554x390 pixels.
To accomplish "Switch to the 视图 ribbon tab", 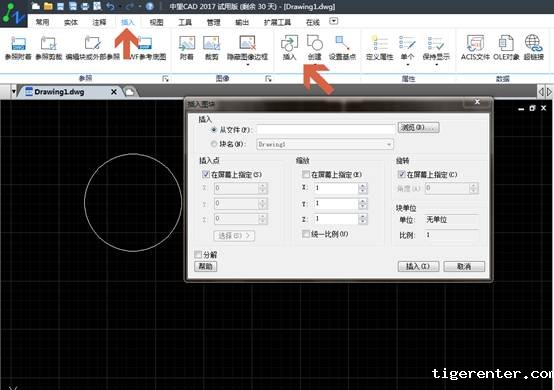I will point(156,22).
